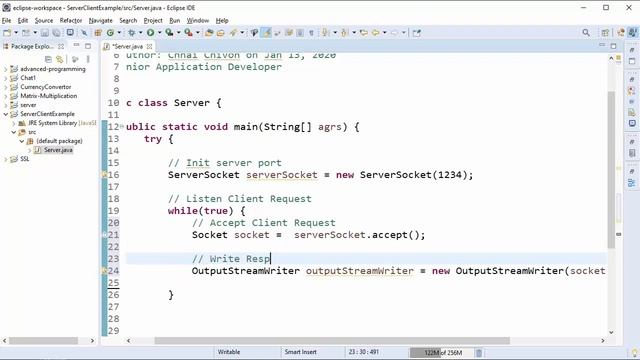Click the Open Task folder icon
The width and height of the screenshot is (640, 360).
click(x=220, y=33)
